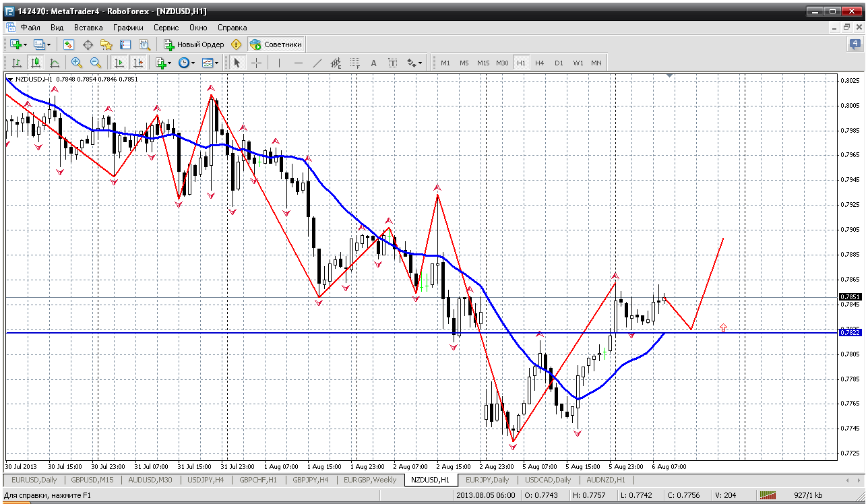Switch to D1 timeframe

click(x=559, y=63)
